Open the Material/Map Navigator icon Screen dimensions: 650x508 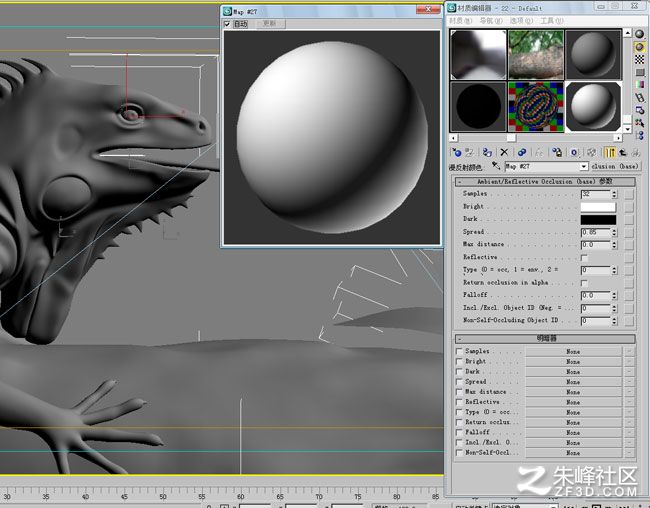(640, 135)
